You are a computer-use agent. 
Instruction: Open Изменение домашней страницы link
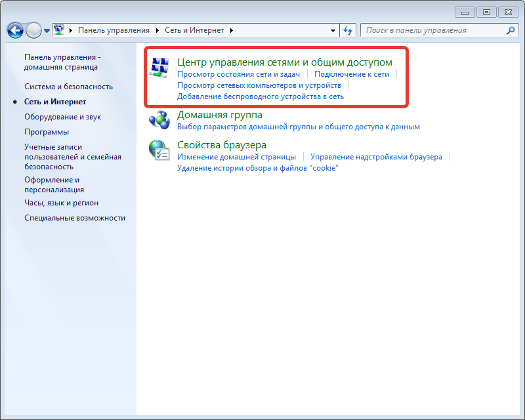(x=236, y=157)
